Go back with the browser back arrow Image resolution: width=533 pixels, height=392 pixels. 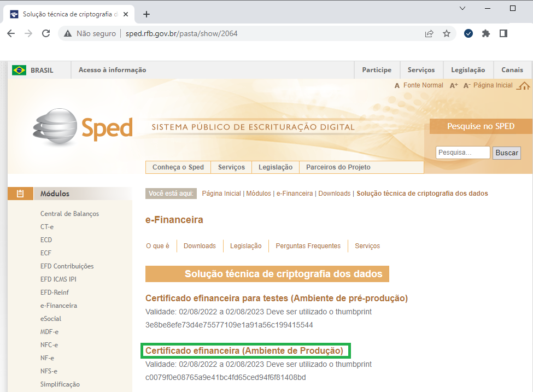(11, 33)
